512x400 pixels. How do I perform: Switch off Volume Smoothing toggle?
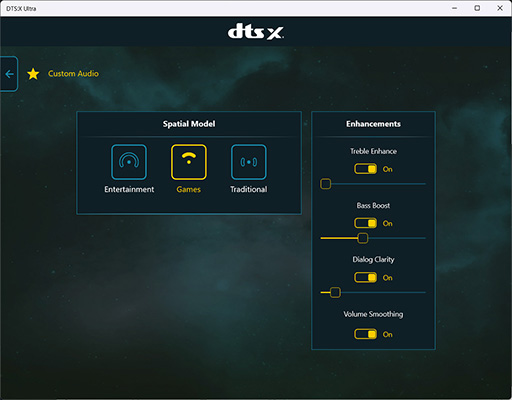[x=365, y=334]
